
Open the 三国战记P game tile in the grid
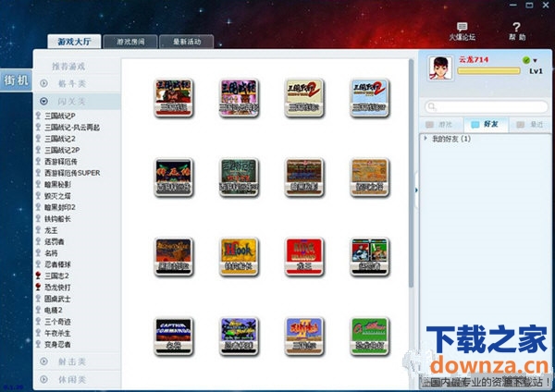(174, 98)
